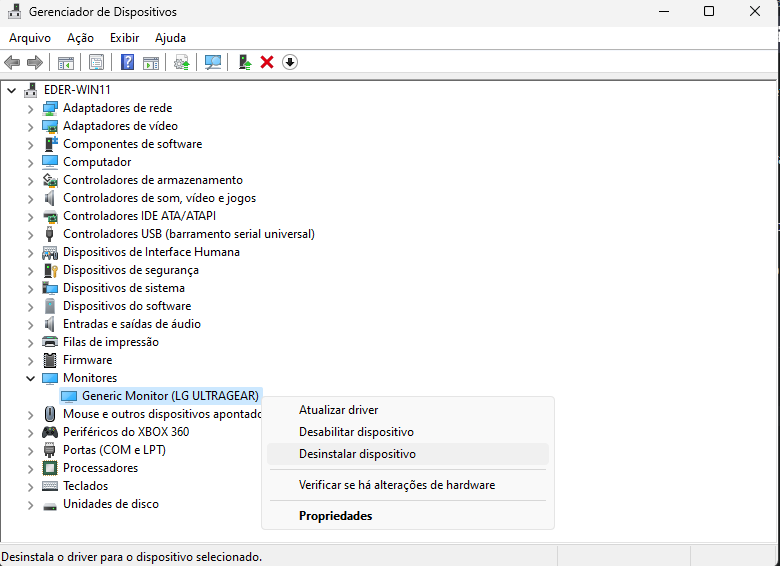Expand the Entradas e saídas de áudio node
Viewport: 780px width, 566px height.
pos(30,325)
